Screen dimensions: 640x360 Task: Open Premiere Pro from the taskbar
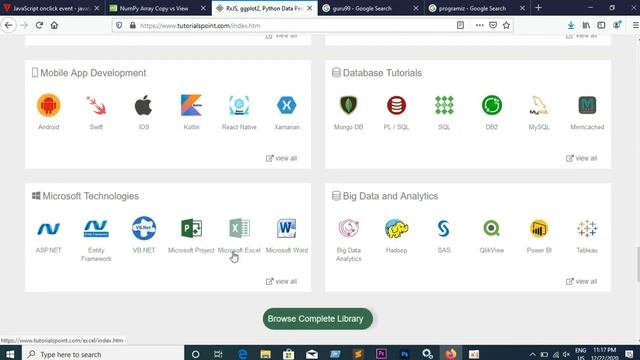click(x=381, y=354)
